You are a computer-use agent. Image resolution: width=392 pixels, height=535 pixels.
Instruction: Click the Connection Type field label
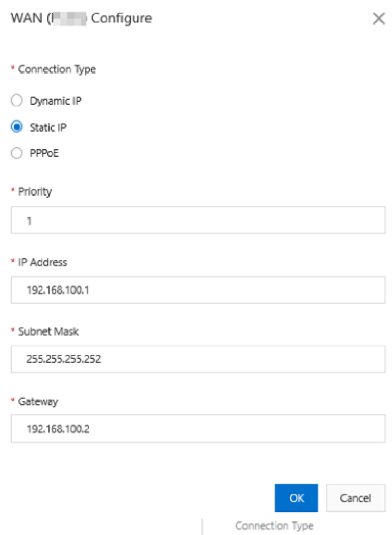(x=57, y=69)
